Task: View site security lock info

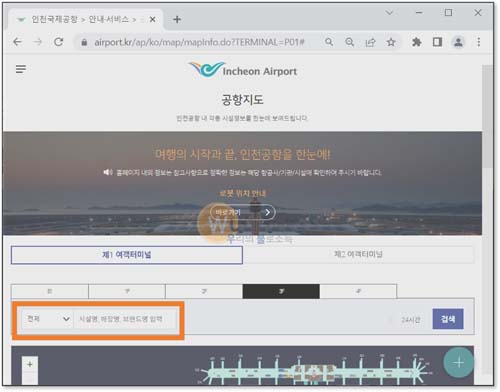Action: (84, 42)
